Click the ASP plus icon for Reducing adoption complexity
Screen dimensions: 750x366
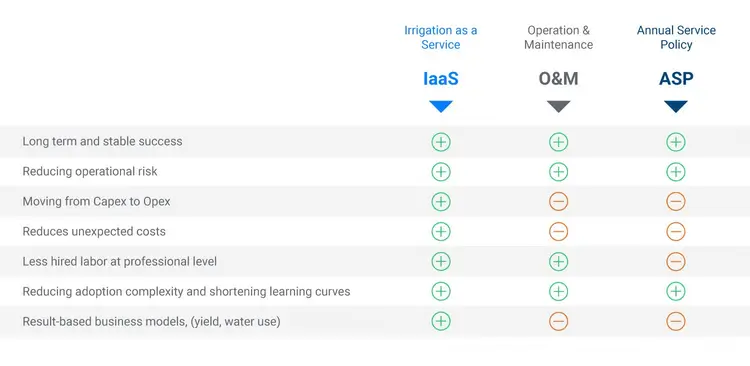[675, 291]
